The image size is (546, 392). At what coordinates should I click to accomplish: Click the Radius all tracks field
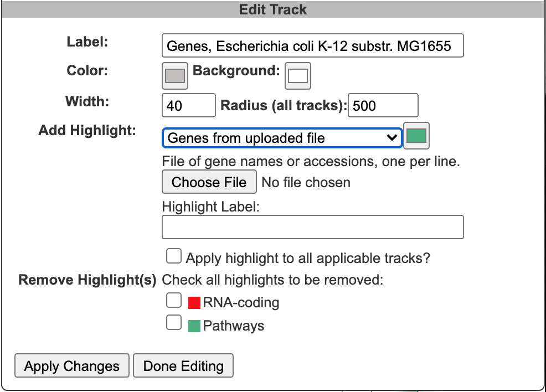tap(383, 105)
